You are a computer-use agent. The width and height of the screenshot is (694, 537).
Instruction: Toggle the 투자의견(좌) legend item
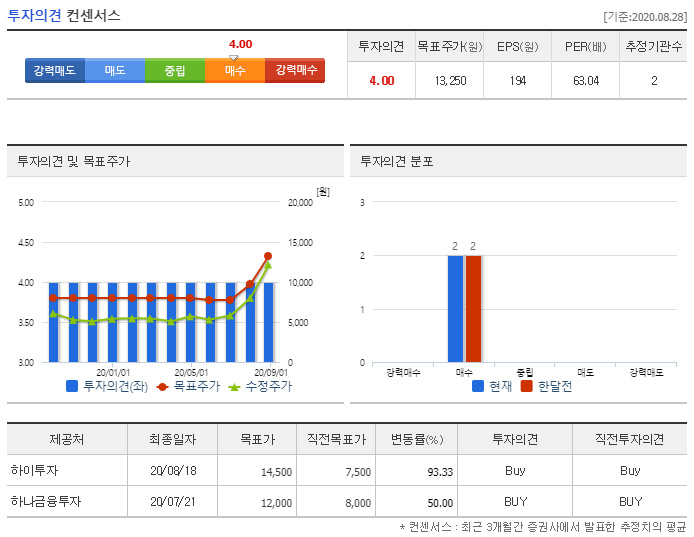tap(107, 386)
